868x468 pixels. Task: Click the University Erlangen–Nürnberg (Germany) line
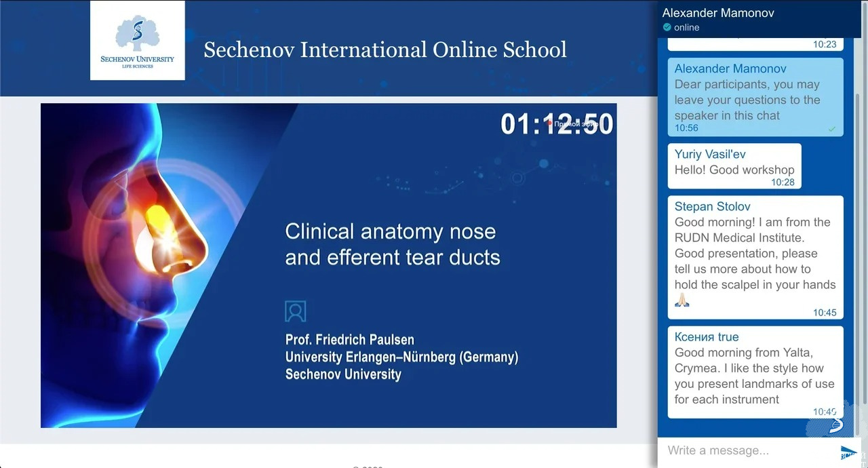point(401,357)
